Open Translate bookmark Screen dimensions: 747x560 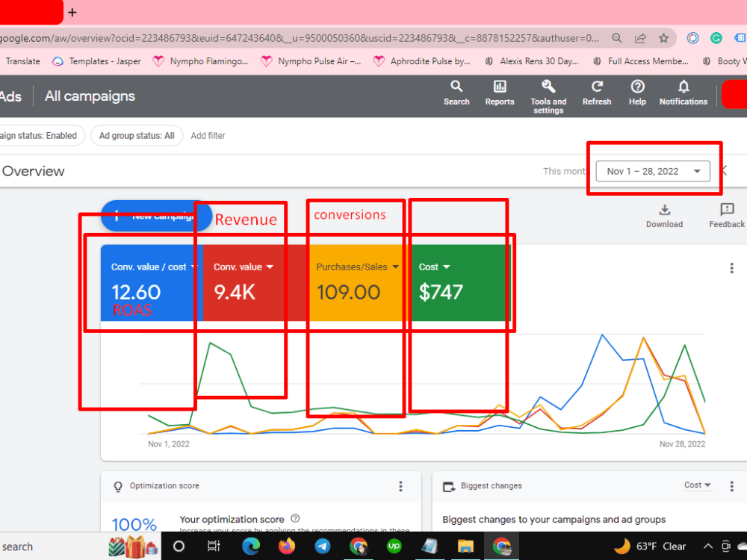coord(23,61)
